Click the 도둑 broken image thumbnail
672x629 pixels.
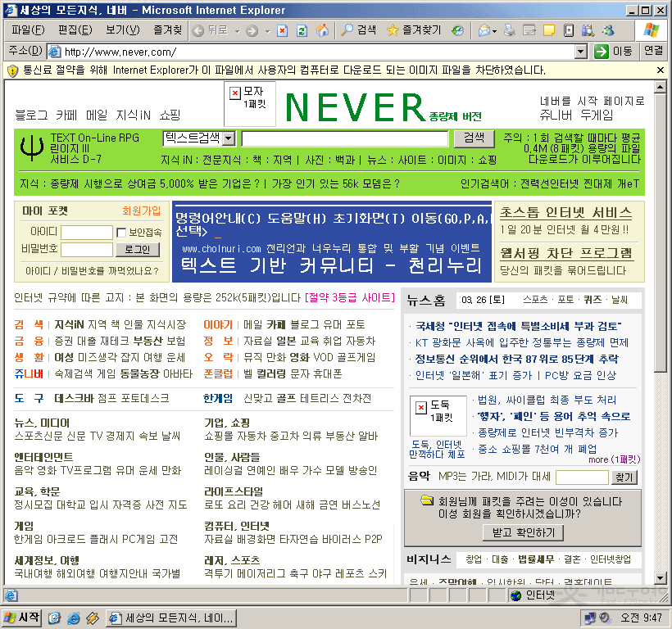tap(438, 415)
